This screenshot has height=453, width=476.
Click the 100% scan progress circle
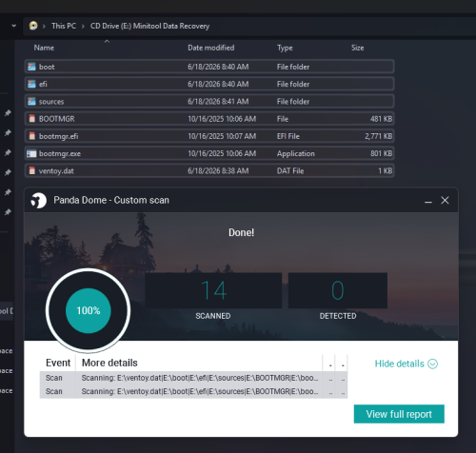click(x=89, y=310)
